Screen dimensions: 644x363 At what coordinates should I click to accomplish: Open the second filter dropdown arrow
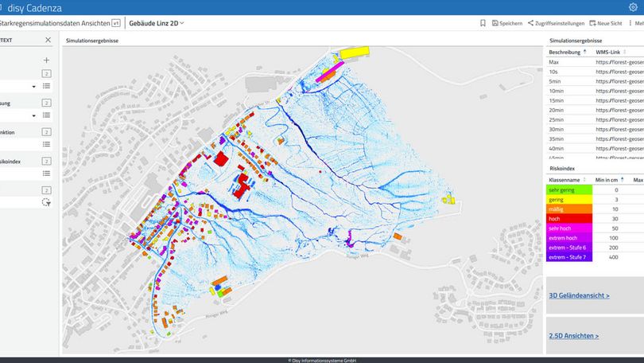(33, 115)
